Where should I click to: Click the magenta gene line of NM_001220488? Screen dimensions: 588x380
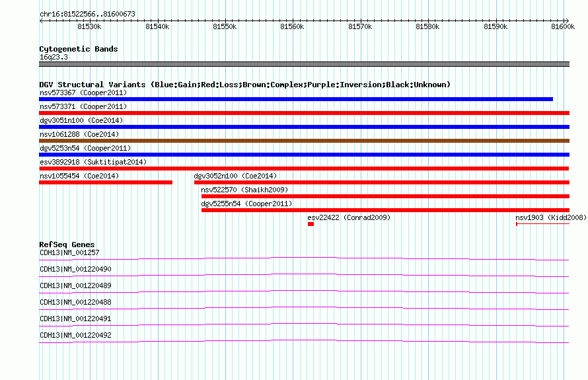[304, 308]
